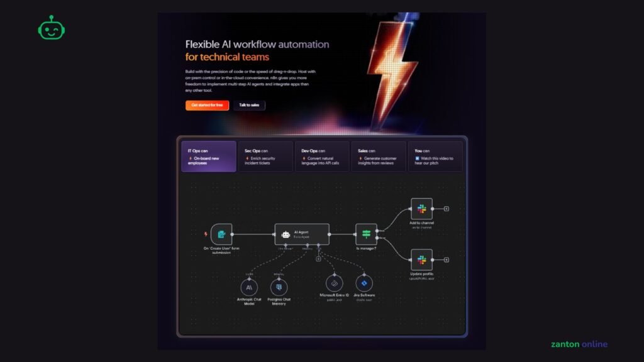Click the Slack 'Add to channel' node
Screen dimensions: 644x362
coord(421,209)
